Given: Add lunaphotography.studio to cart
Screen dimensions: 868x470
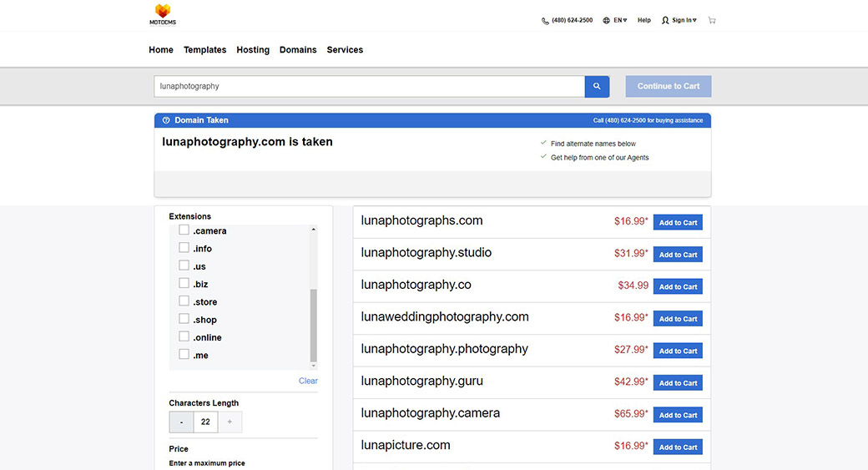Looking at the screenshot, I should (x=678, y=255).
